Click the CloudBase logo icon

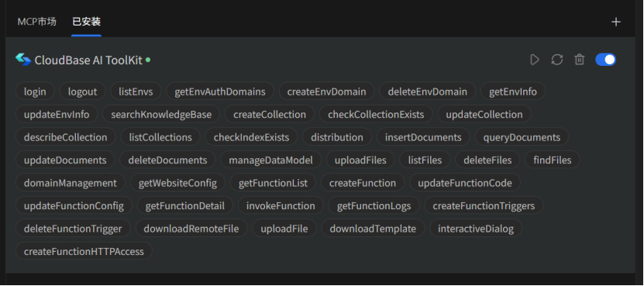pos(23,60)
